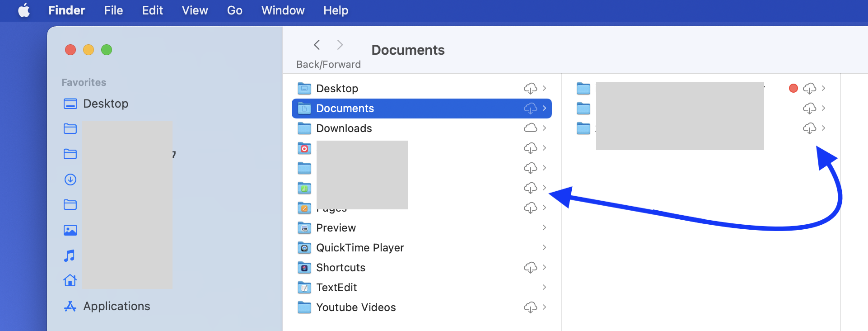Image resolution: width=868 pixels, height=331 pixels.
Task: Select the Preview folder
Action: 422,227
